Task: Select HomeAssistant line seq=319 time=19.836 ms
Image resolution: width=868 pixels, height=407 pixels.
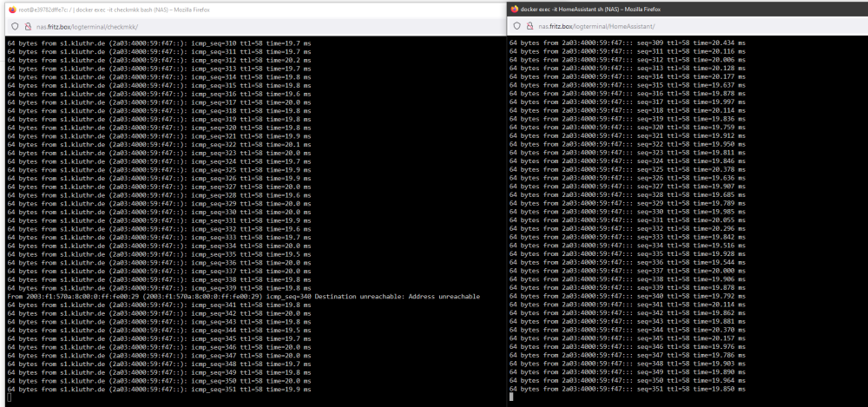Action: (628, 119)
